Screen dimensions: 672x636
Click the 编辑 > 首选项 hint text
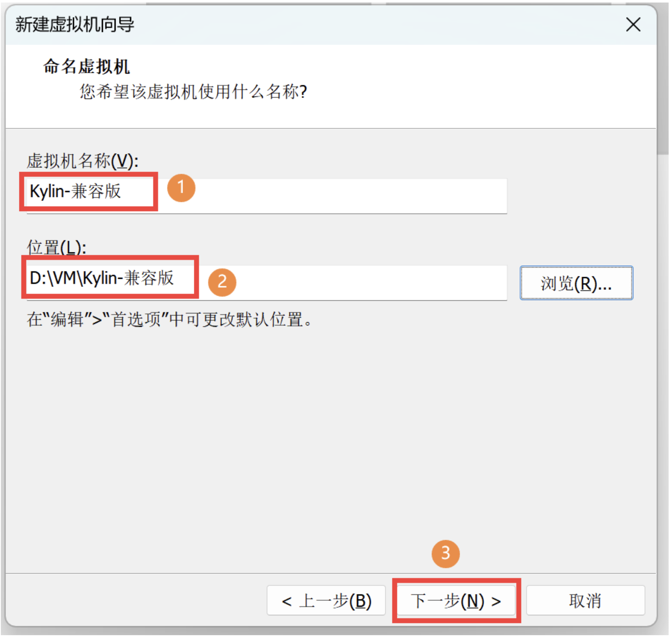tap(169, 319)
